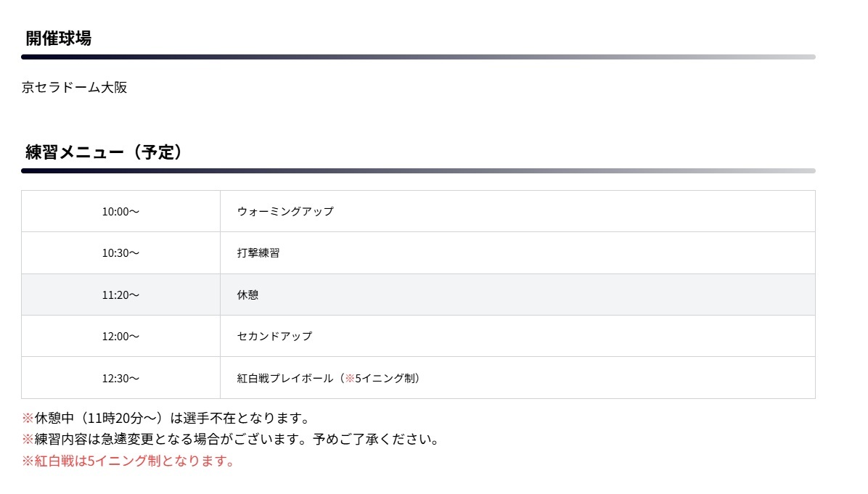Click the 練習メニュー（予定） heading
This screenshot has width=868, height=494.
[x=103, y=152]
